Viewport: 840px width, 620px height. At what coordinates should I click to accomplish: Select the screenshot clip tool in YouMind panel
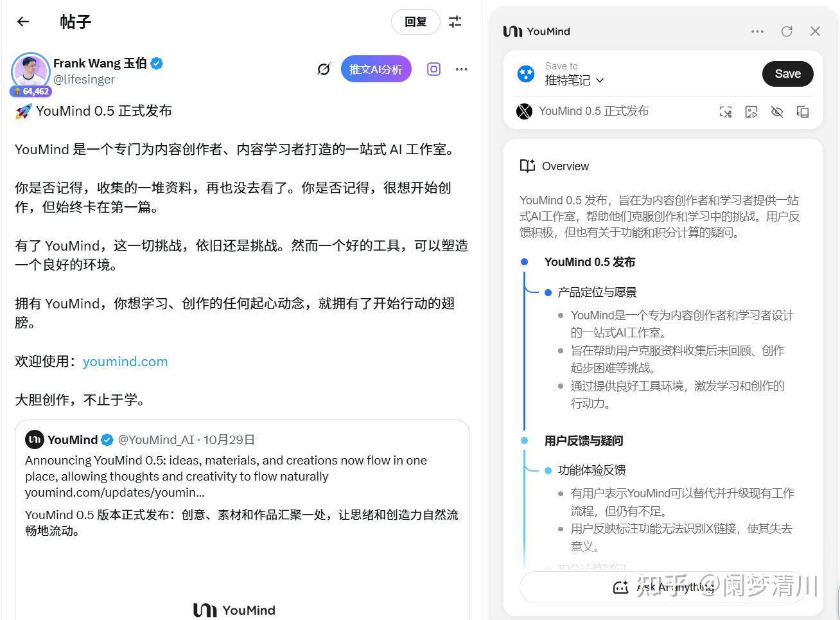pyautogui.click(x=726, y=111)
